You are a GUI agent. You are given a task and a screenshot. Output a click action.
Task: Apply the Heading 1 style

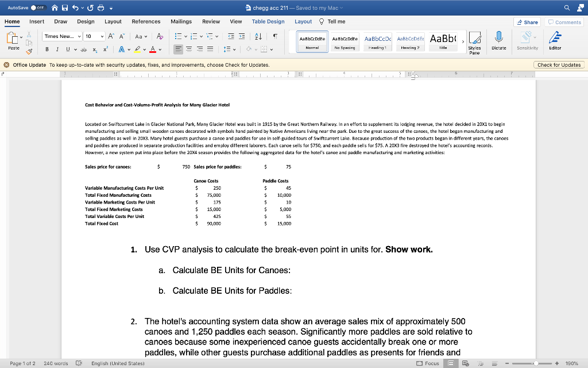378,41
